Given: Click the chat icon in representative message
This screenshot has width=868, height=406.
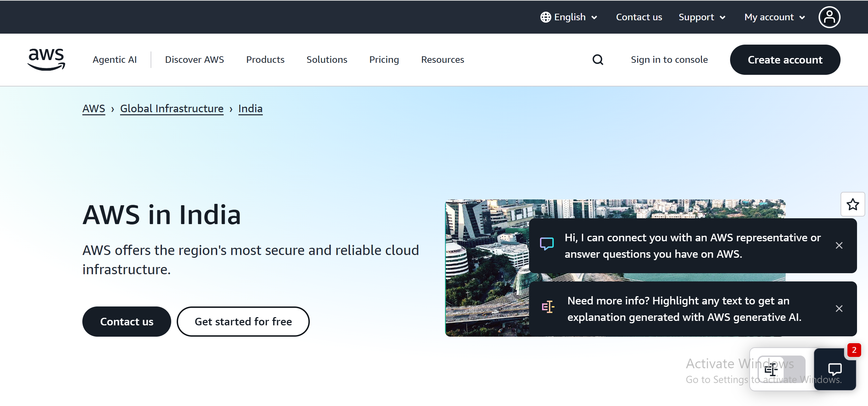Looking at the screenshot, I should coord(547,244).
